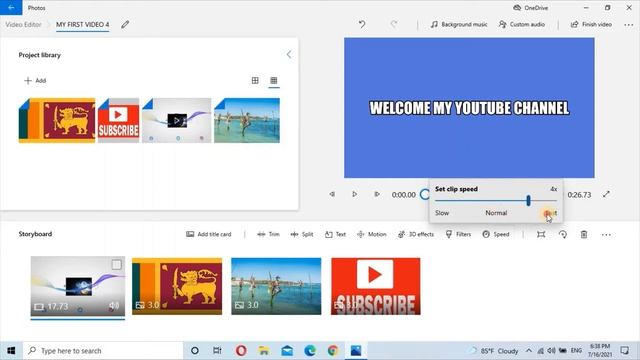
Task: Open the Split tool
Action: pos(302,234)
